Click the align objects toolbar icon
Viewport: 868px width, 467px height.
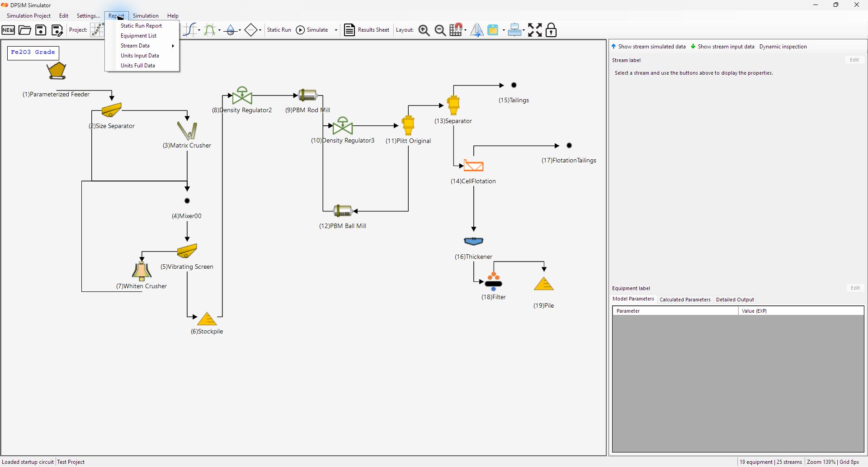(x=514, y=30)
